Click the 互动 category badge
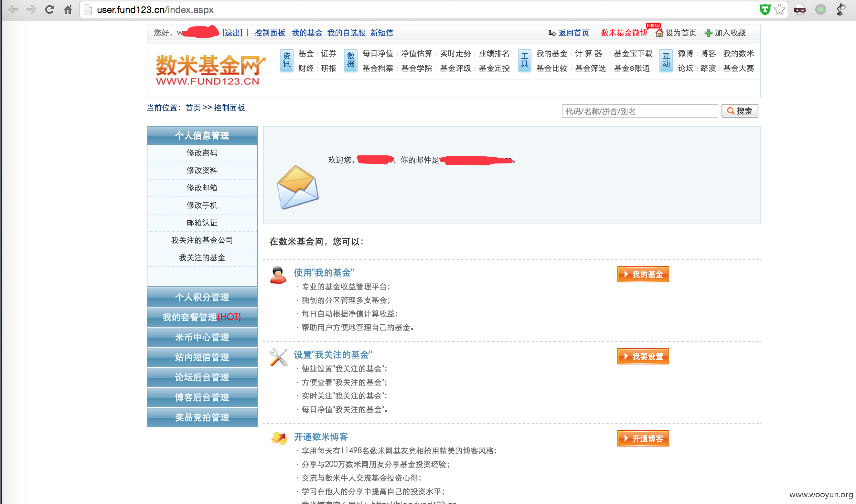Screen dimensions: 856x504 [x=666, y=60]
